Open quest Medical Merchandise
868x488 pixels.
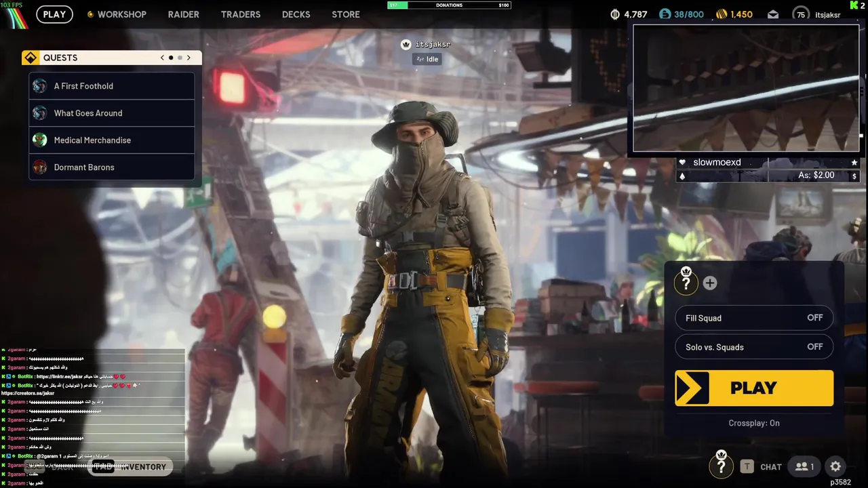point(112,140)
